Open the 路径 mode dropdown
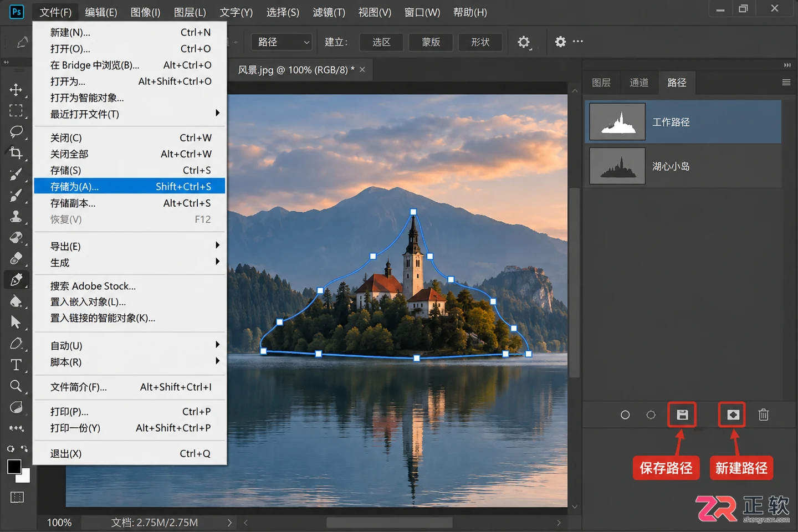This screenshot has width=798, height=532. [x=282, y=42]
